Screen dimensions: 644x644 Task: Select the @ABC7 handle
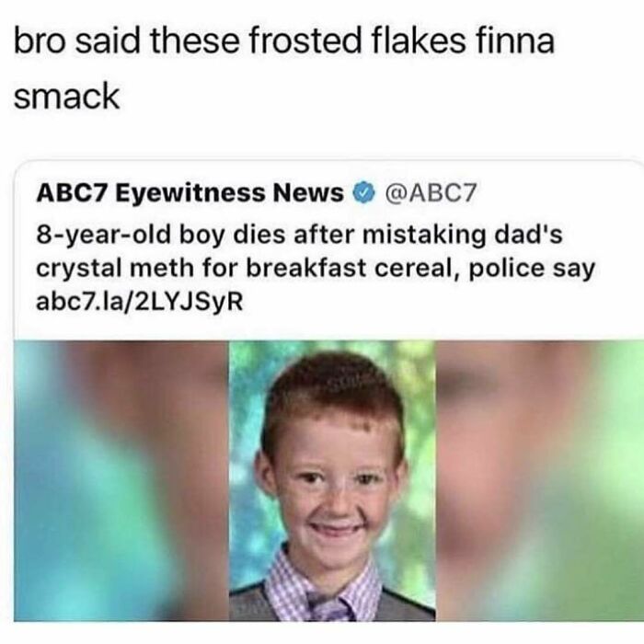[x=431, y=192]
